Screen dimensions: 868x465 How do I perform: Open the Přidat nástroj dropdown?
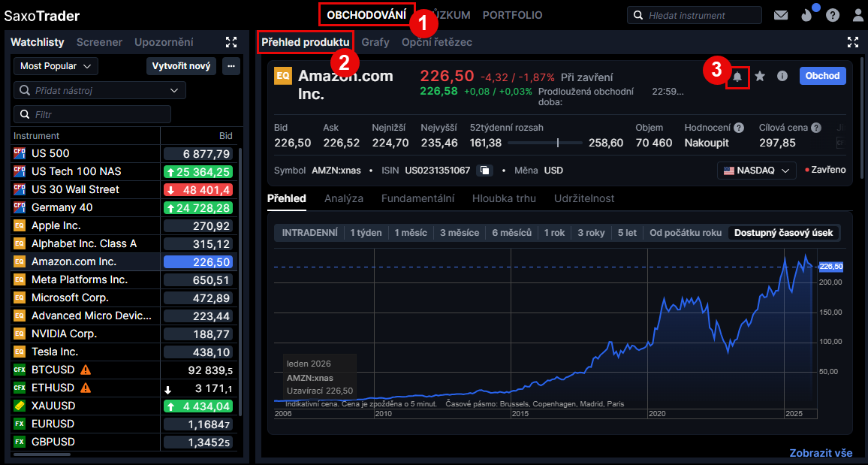(100, 90)
